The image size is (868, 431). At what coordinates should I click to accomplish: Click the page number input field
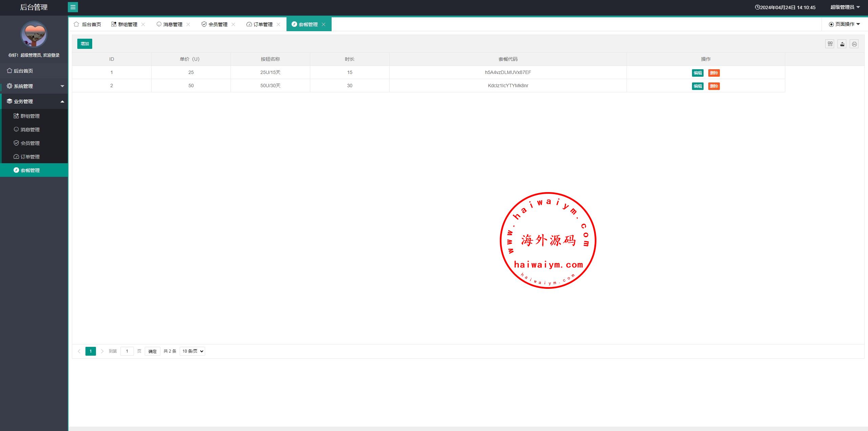coord(127,351)
